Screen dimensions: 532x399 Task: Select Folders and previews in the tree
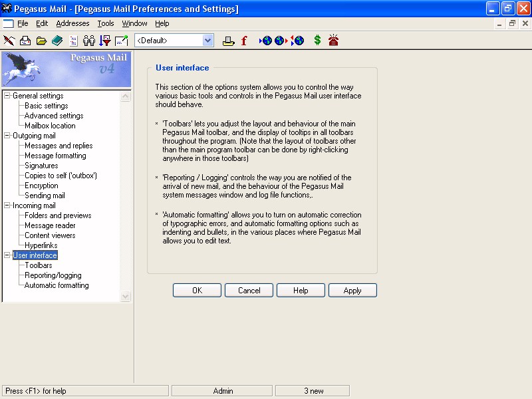58,215
